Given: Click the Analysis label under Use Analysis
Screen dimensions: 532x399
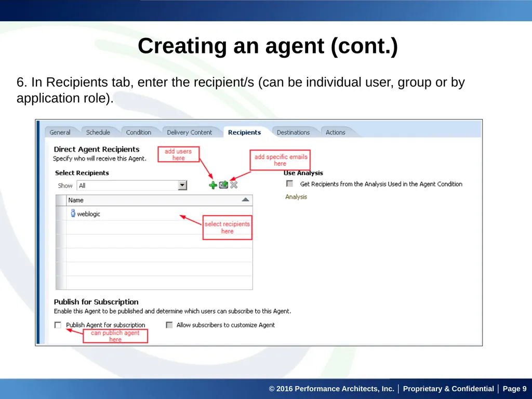Looking at the screenshot, I should click(296, 197).
